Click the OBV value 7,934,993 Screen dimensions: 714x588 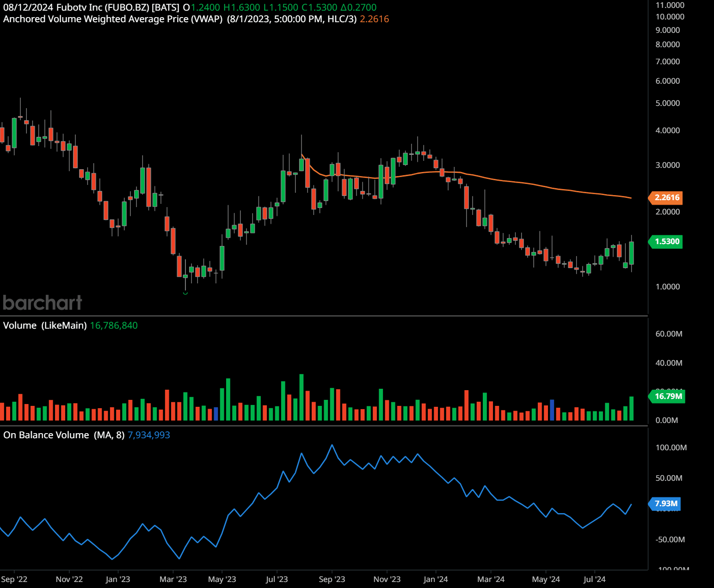[149, 435]
